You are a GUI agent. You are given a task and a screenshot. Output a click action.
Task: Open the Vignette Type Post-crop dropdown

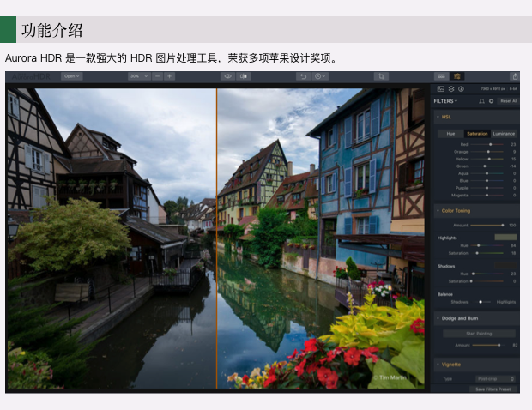pyautogui.click(x=496, y=379)
